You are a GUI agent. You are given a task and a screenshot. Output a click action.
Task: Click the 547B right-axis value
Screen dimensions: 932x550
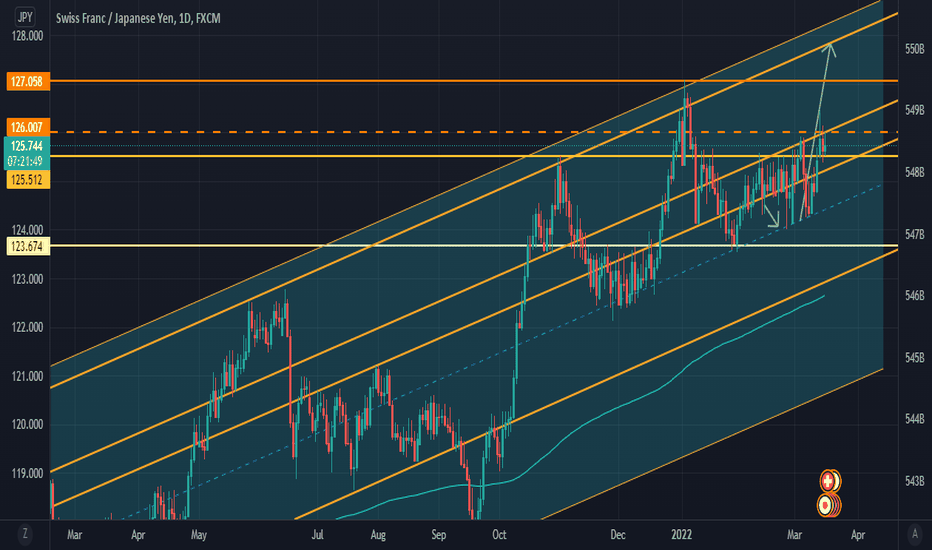click(x=914, y=234)
